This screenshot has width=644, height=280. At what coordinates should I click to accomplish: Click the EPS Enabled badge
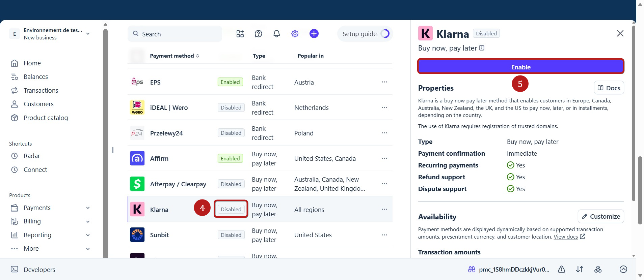230,82
